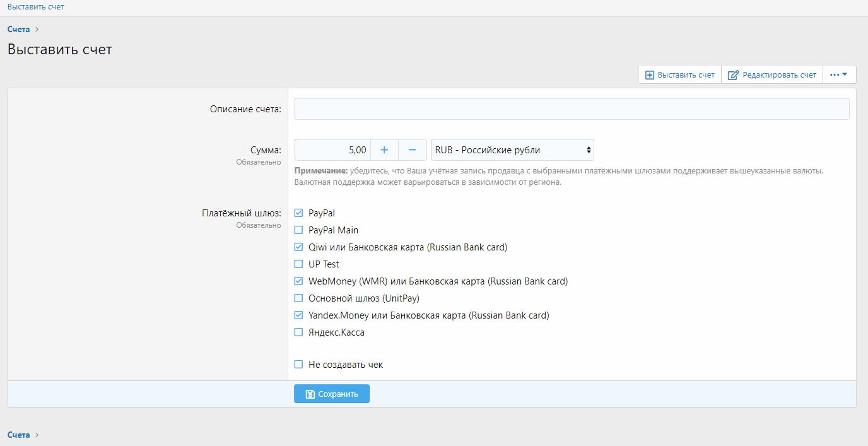Tick the UP Test checkbox
The image size is (868, 446).
coord(299,264)
